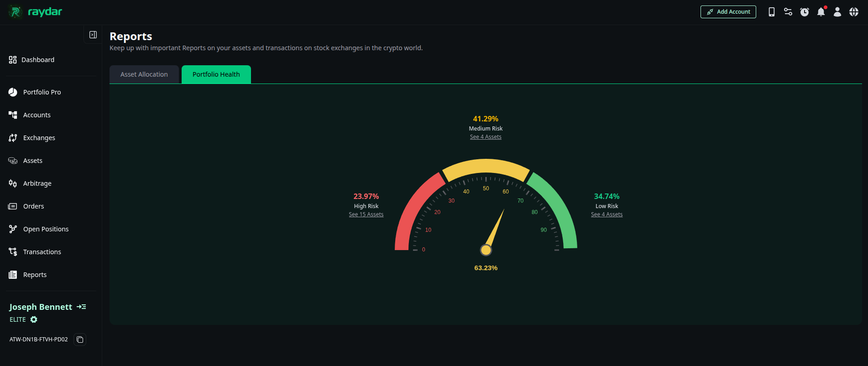Click the Dashboard grid icon

click(13, 60)
